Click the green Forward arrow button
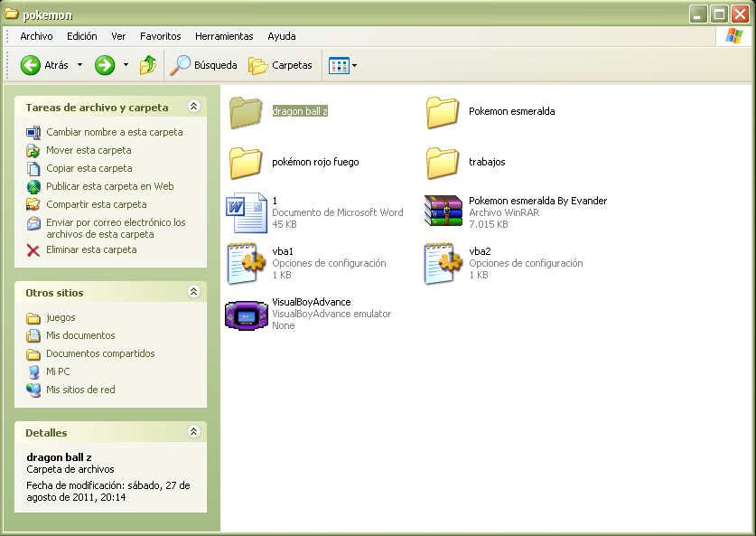Viewport: 756px width, 536px height. [x=105, y=65]
